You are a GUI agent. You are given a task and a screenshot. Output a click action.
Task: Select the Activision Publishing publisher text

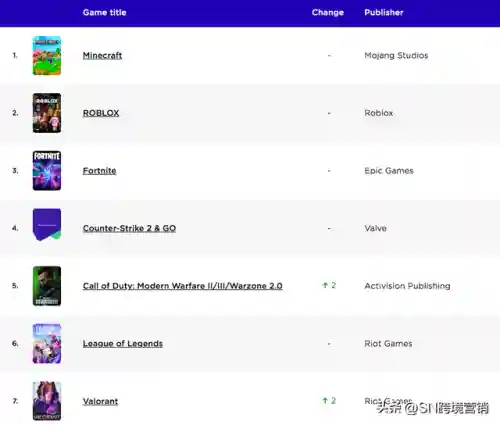tap(407, 286)
